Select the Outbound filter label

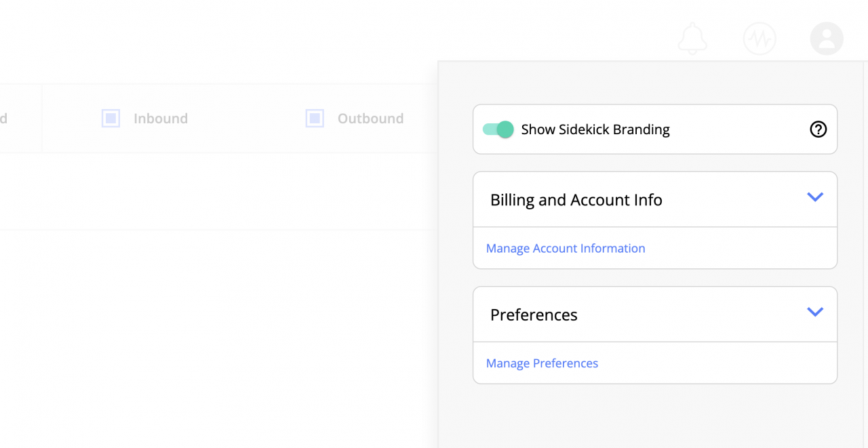(370, 118)
